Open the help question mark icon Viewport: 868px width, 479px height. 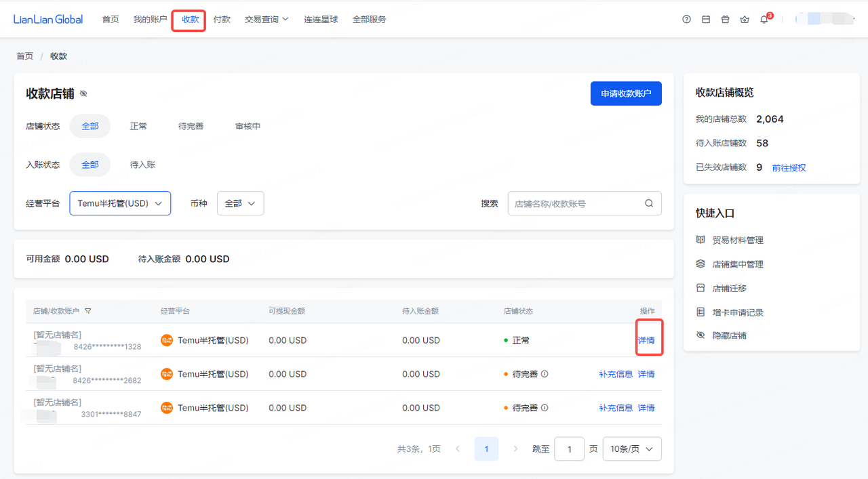point(686,20)
